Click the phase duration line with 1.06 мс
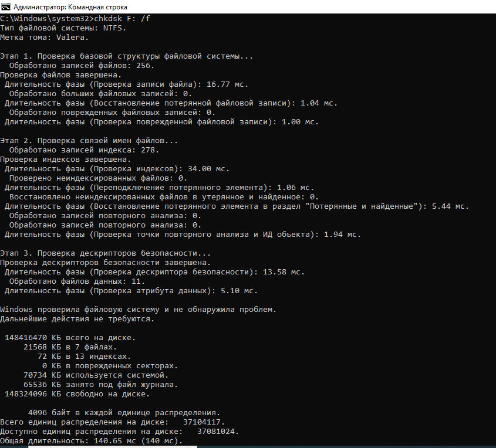The height and width of the screenshot is (448, 496). click(x=159, y=188)
